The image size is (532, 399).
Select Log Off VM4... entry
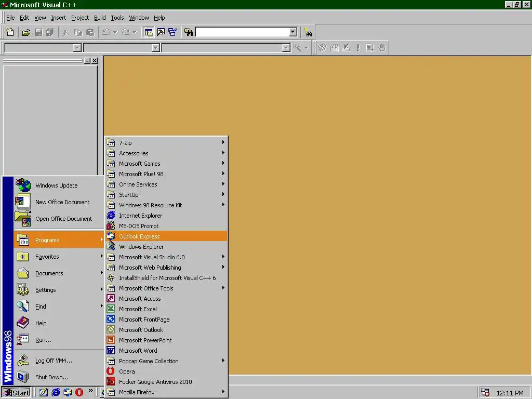[59, 361]
